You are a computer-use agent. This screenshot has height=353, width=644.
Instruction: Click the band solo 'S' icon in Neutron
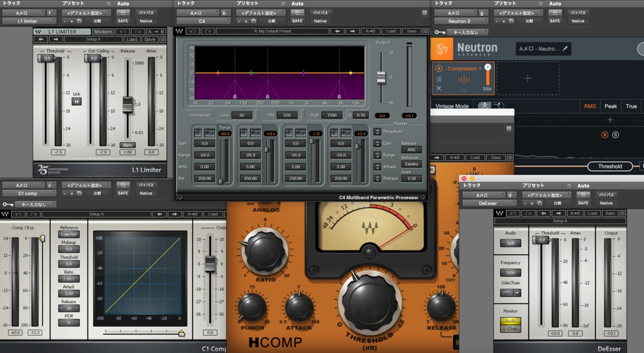615,135
